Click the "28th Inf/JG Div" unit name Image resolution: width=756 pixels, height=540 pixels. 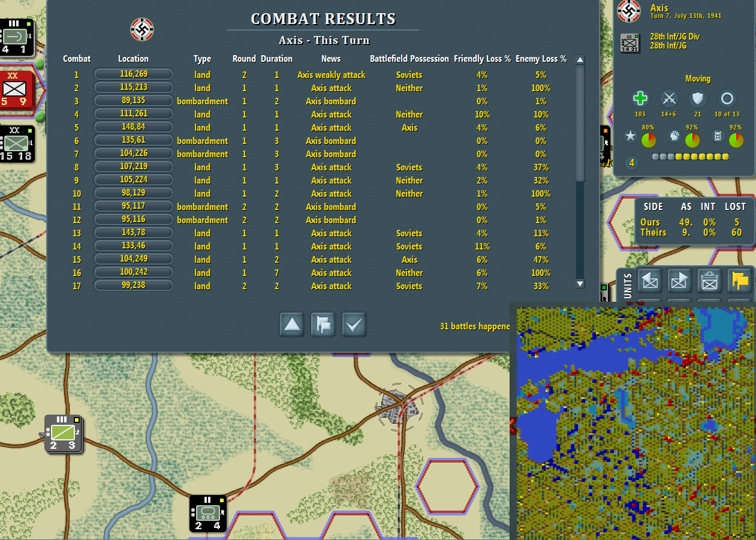[674, 37]
